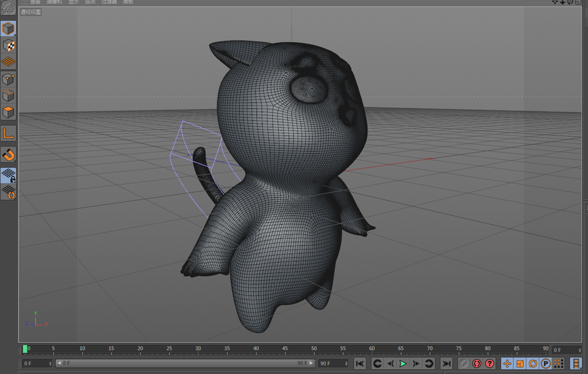The image size is (588, 374).
Task: Enable the Axis mode tool
Action: tap(8, 133)
